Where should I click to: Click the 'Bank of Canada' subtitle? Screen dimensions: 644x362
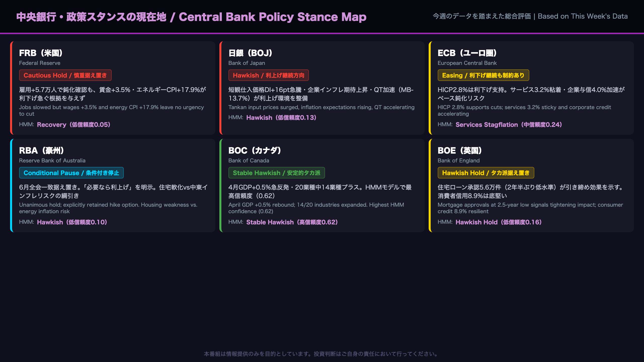click(249, 161)
